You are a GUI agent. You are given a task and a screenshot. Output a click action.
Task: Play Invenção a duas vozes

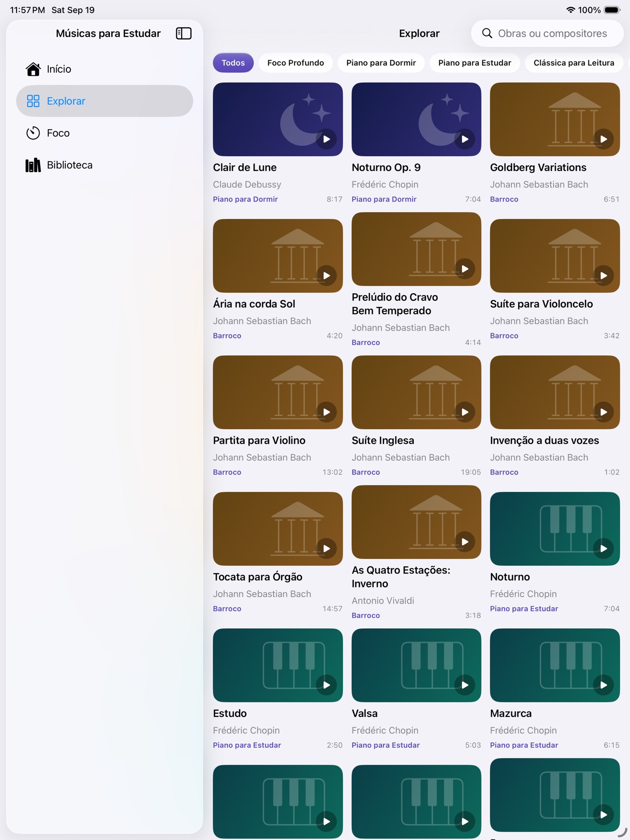pos(604,412)
